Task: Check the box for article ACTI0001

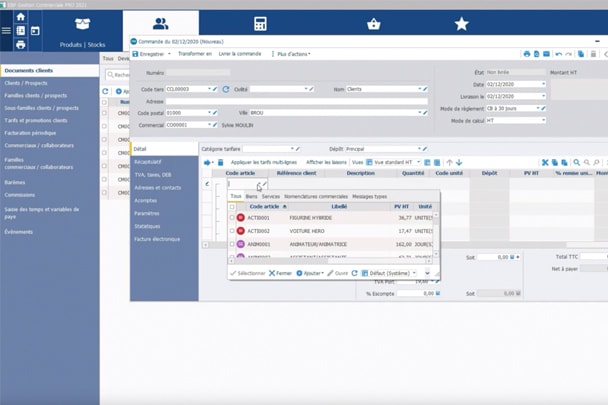Action: (232, 217)
